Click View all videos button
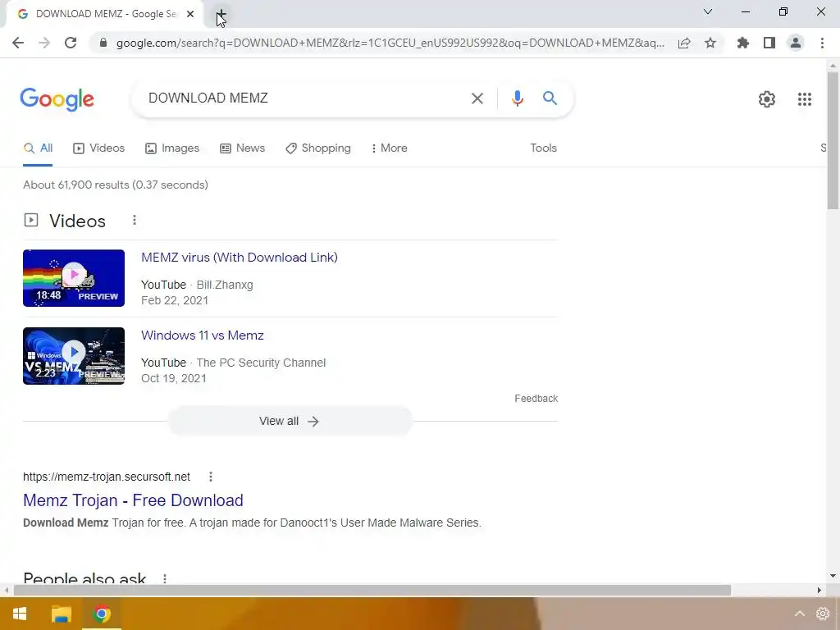 click(290, 421)
